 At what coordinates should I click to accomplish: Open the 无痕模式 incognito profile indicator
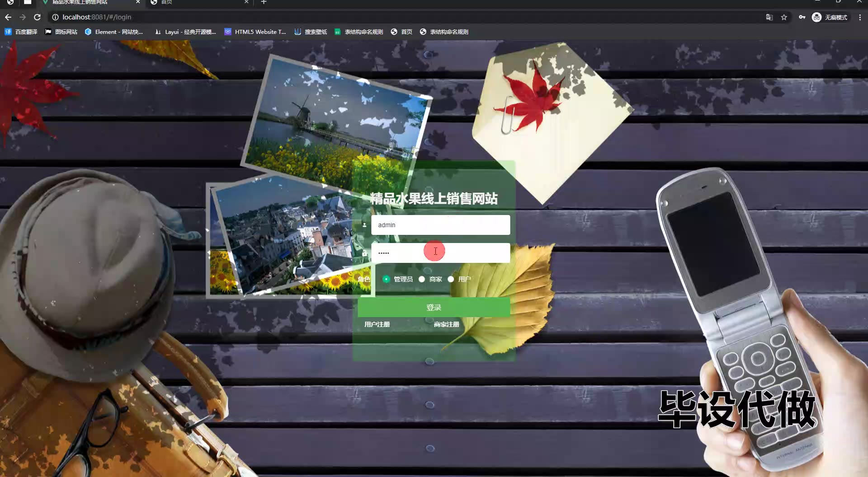pos(830,17)
